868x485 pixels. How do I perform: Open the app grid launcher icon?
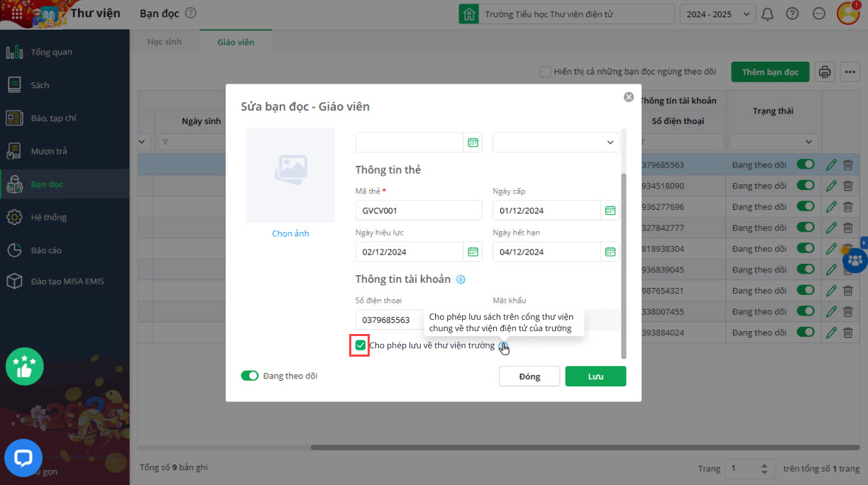[16, 13]
